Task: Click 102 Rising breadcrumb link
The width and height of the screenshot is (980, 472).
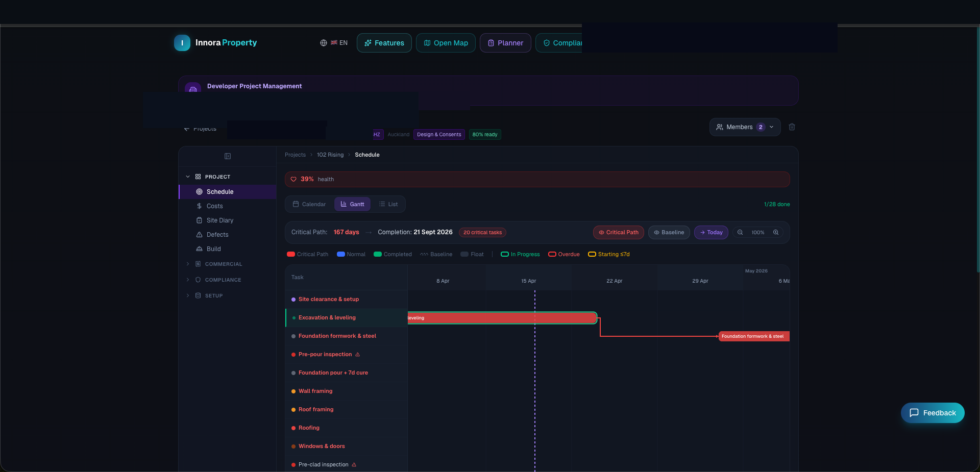Action: (330, 155)
